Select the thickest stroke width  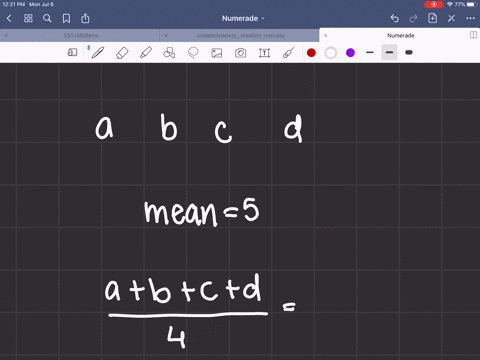click(409, 52)
